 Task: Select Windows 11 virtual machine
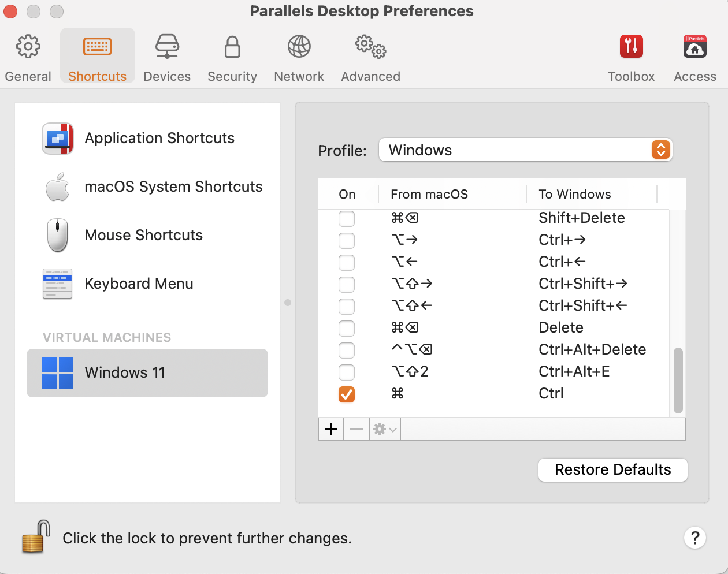[147, 372]
